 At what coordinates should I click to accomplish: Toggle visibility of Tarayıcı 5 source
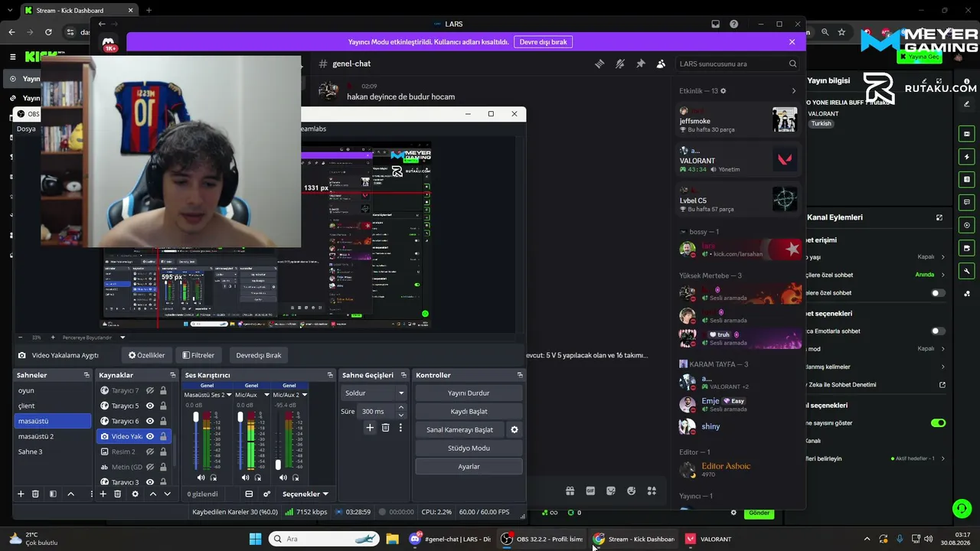(x=150, y=406)
